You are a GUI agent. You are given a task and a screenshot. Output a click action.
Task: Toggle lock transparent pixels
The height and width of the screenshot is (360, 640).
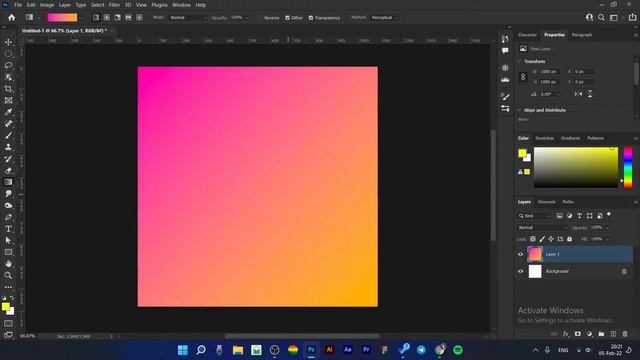533,239
